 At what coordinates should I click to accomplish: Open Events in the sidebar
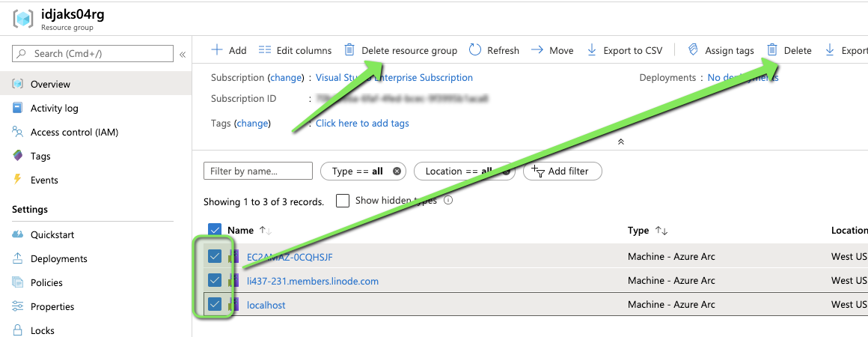(x=44, y=180)
